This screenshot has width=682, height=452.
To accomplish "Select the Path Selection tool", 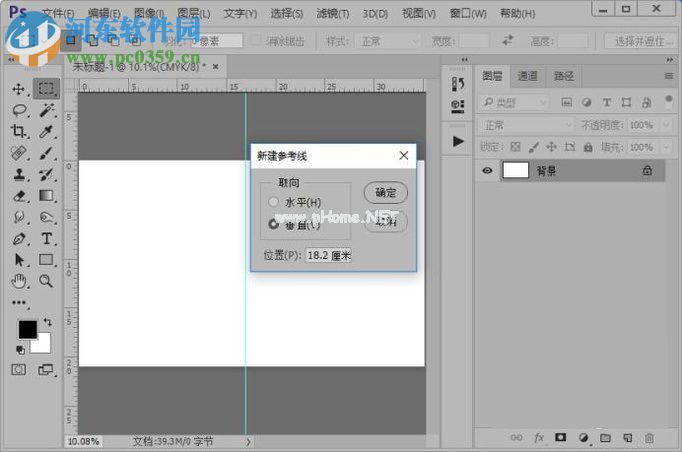I will [19, 260].
